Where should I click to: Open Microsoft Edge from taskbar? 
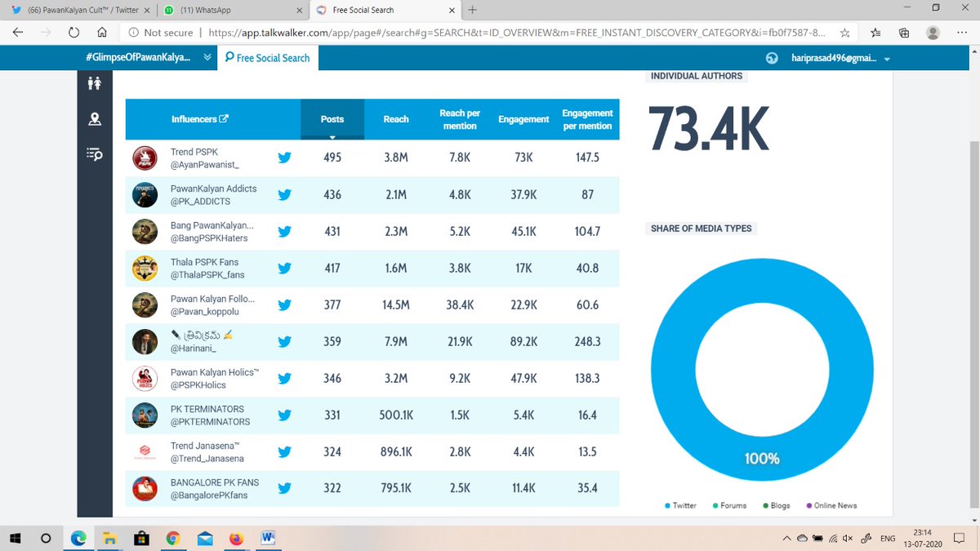tap(79, 539)
